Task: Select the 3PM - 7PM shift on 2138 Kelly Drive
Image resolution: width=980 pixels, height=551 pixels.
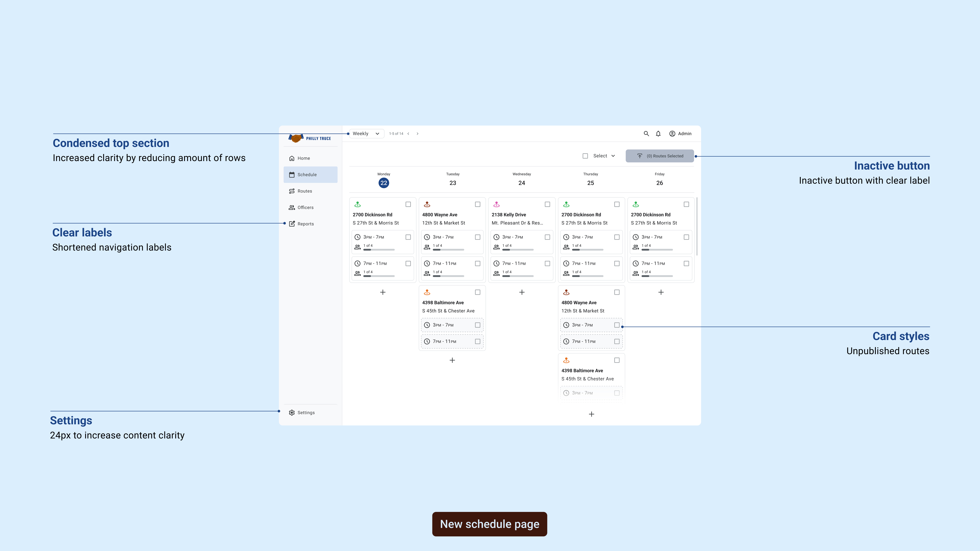Action: click(x=547, y=237)
